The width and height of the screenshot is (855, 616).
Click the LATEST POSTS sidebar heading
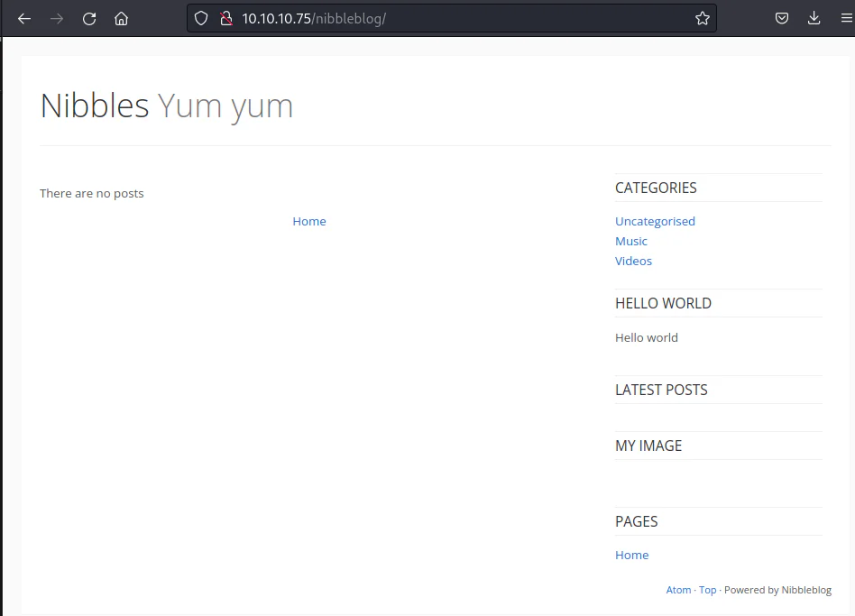click(x=661, y=390)
